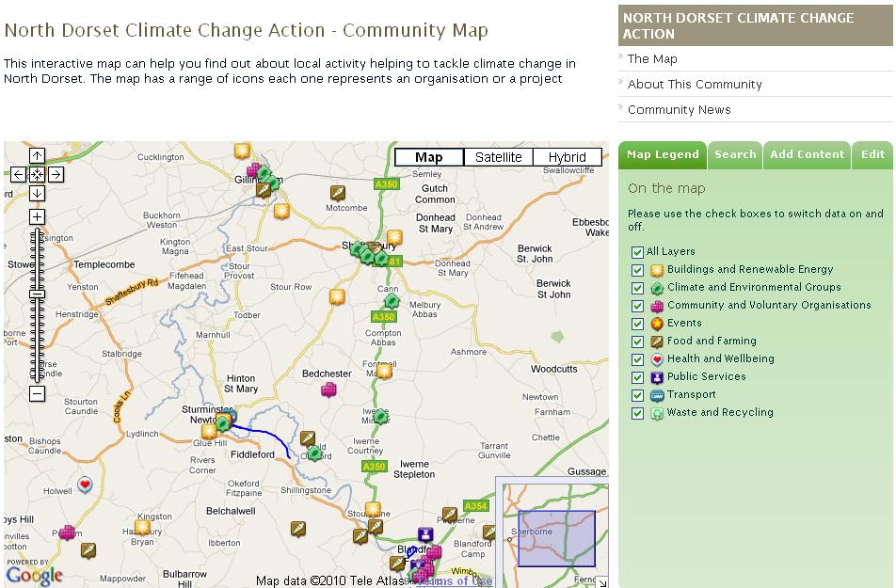
Task: Click the center/reset map position button
Action: [x=37, y=174]
